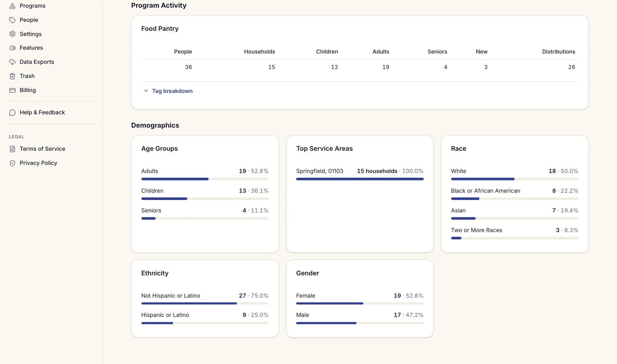
Task: Click the Features eye icon
Action: tap(12, 48)
